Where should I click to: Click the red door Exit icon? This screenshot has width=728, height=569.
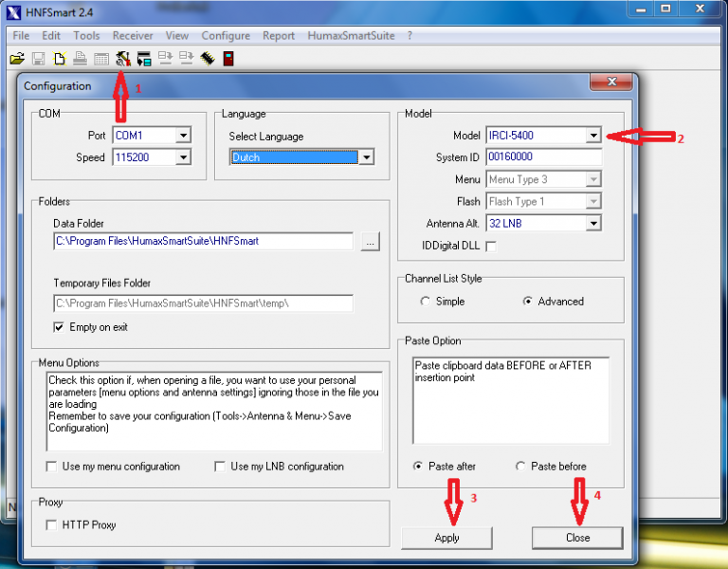(x=227, y=59)
